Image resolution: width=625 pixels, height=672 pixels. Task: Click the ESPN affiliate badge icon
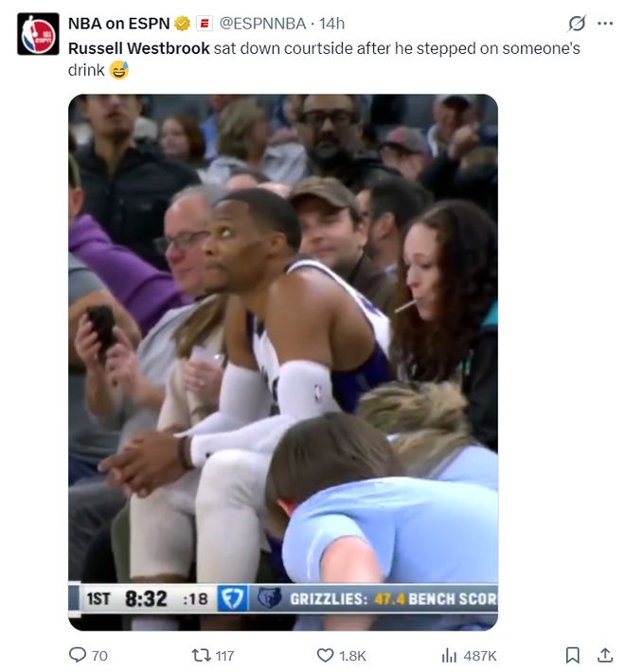205,24
